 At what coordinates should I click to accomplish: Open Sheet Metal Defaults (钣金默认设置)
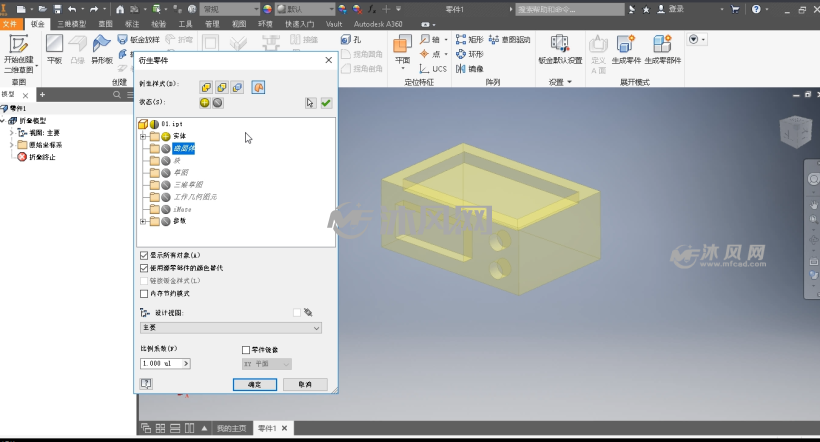560,50
